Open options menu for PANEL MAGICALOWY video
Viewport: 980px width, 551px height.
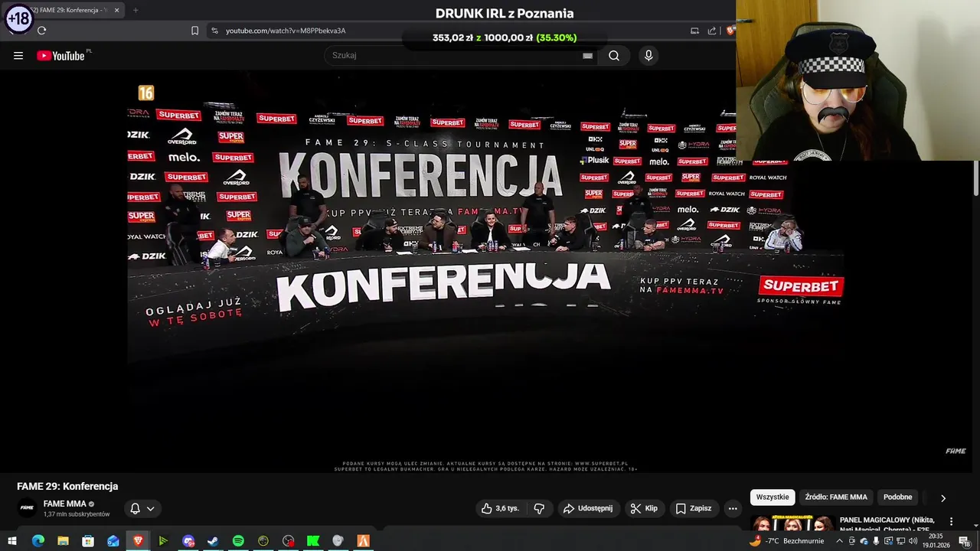click(952, 522)
